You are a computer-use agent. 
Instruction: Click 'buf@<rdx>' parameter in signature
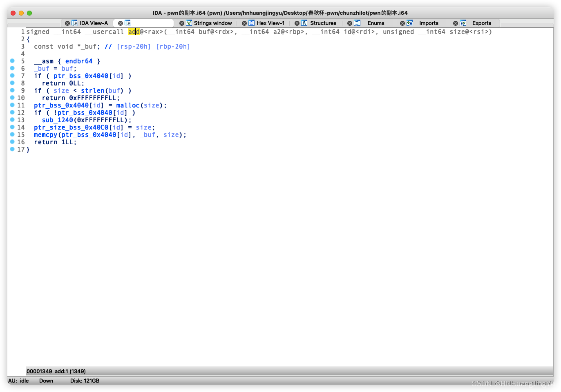click(x=216, y=32)
